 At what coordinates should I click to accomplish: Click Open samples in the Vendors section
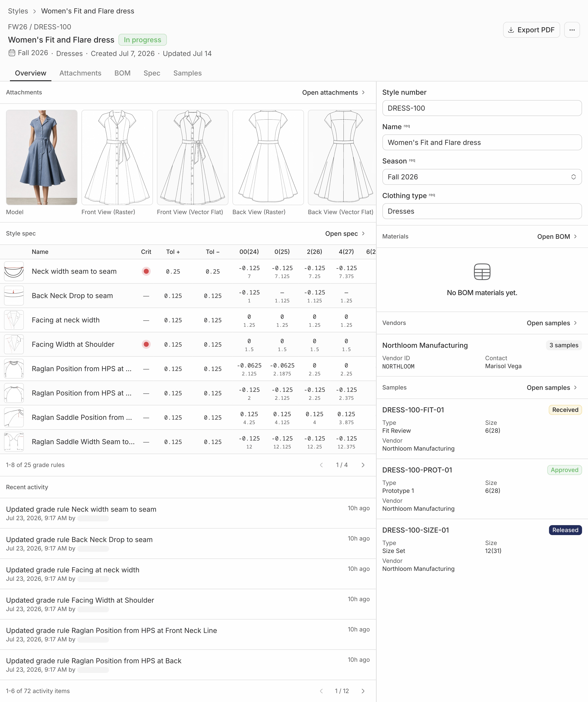(x=552, y=323)
